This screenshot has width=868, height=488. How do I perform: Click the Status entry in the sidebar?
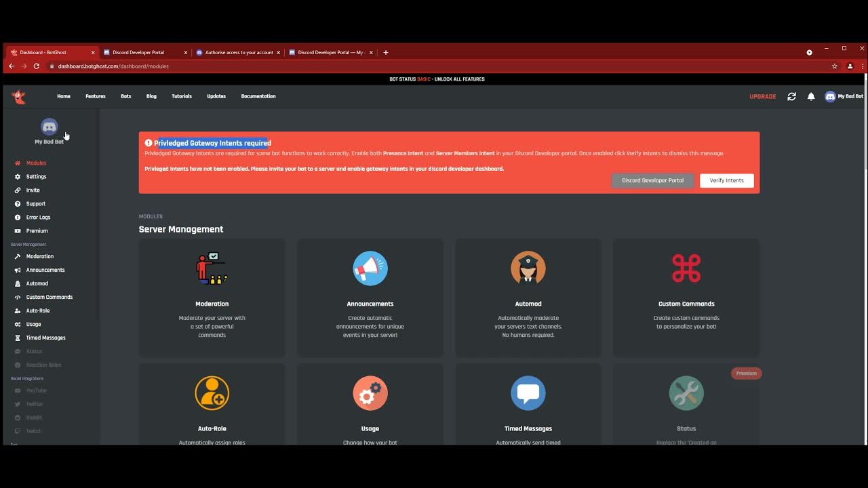(34, 351)
